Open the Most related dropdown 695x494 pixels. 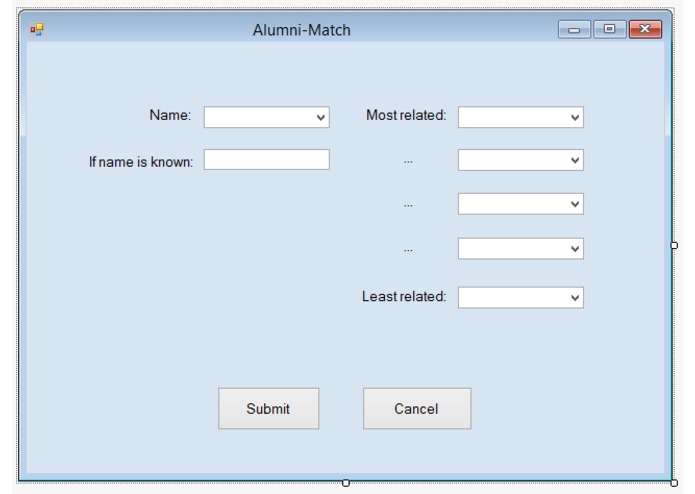click(521, 117)
